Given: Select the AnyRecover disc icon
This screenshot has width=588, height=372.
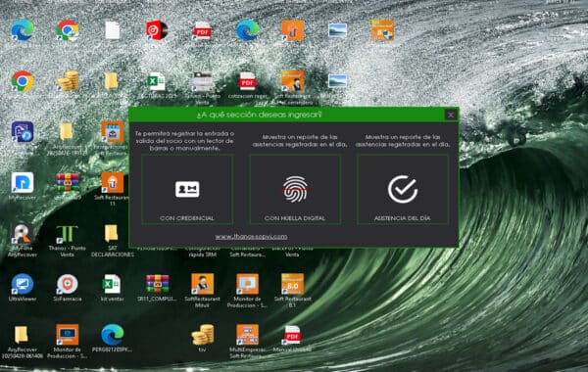Looking at the screenshot, I should [x=23, y=241].
